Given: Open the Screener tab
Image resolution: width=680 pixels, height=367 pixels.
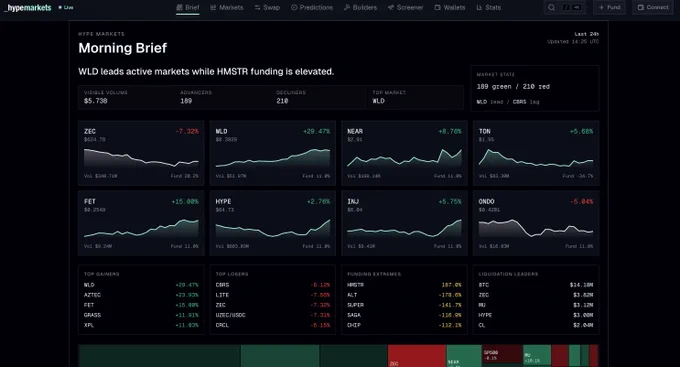Looking at the screenshot, I should [x=405, y=7].
